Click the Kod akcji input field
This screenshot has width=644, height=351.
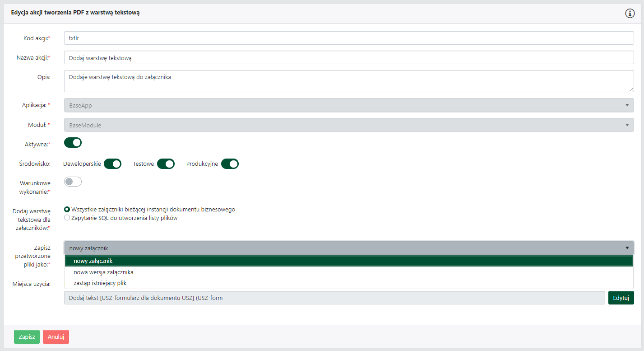tap(348, 38)
